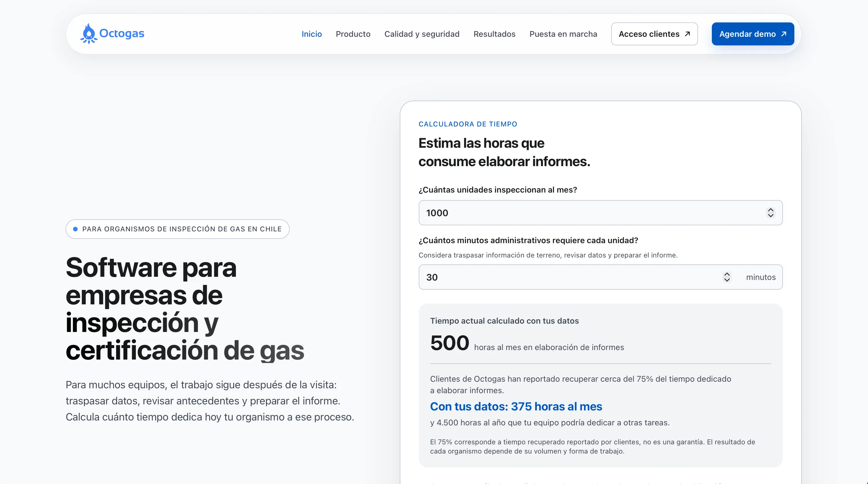The width and height of the screenshot is (868, 484).
Task: Click the '500' hours result value
Action: 450,343
